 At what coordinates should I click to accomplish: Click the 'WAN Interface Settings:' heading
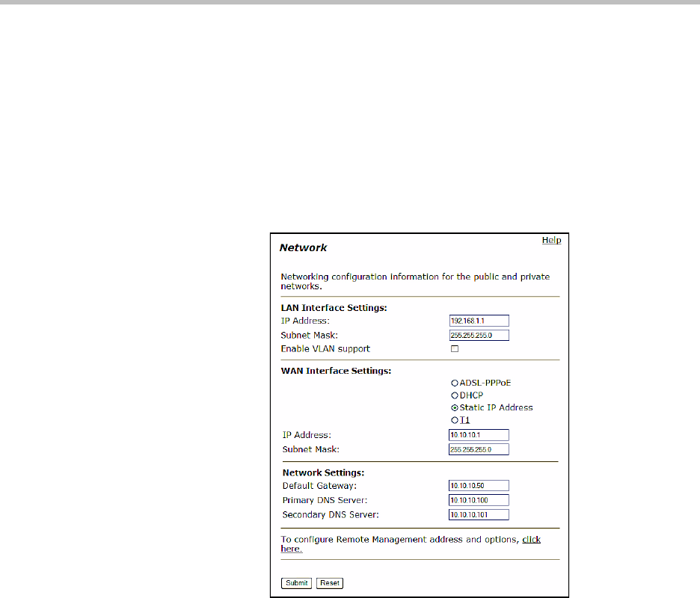click(x=336, y=371)
